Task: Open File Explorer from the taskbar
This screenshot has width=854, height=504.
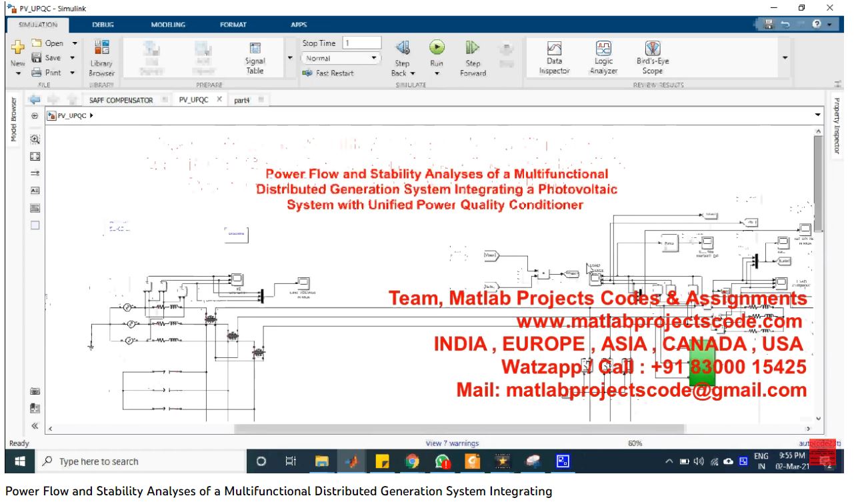Action: 322,461
